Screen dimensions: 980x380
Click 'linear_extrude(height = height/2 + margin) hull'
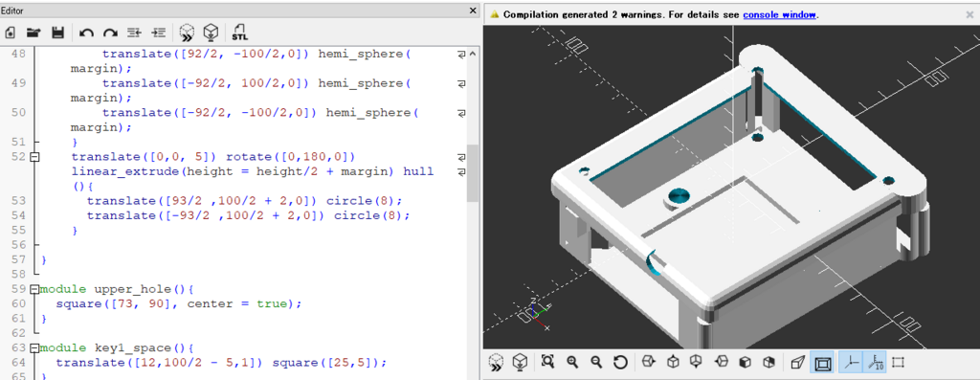(x=253, y=171)
